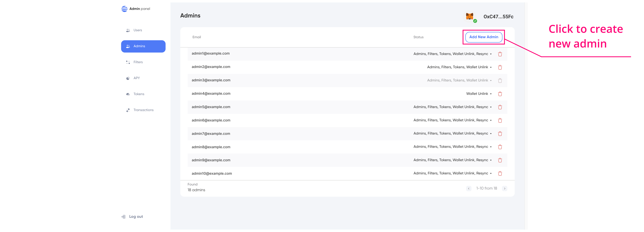Viewport: 644px width, 232px height.
Task: Delete admin2@example.com via trash icon
Action: 500,67
